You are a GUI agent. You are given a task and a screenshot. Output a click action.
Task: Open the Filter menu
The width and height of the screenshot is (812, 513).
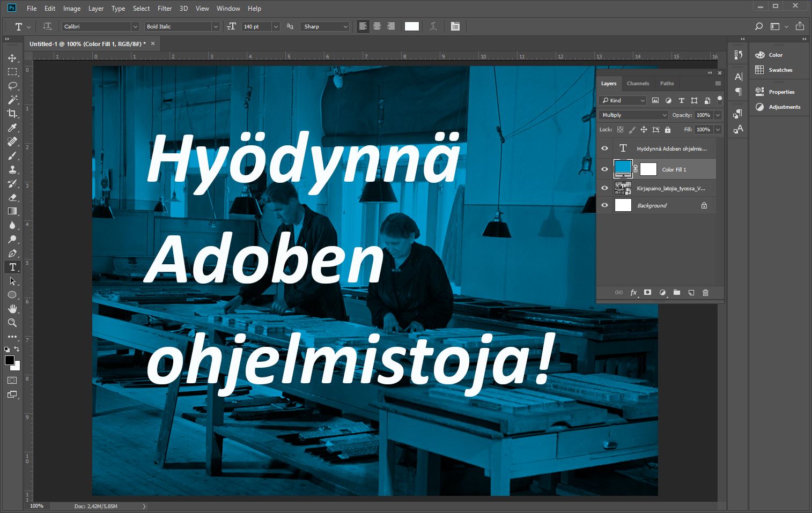[165, 8]
